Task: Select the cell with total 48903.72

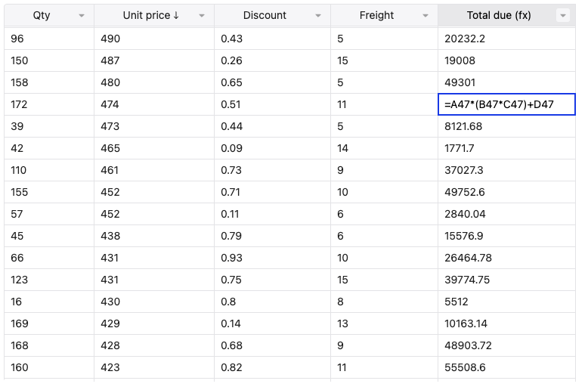Action: coord(506,345)
